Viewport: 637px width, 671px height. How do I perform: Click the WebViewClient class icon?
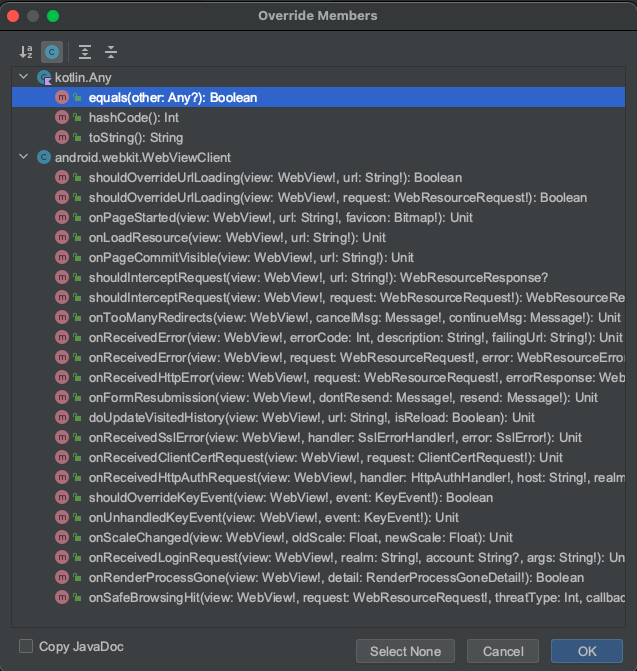coord(44,157)
